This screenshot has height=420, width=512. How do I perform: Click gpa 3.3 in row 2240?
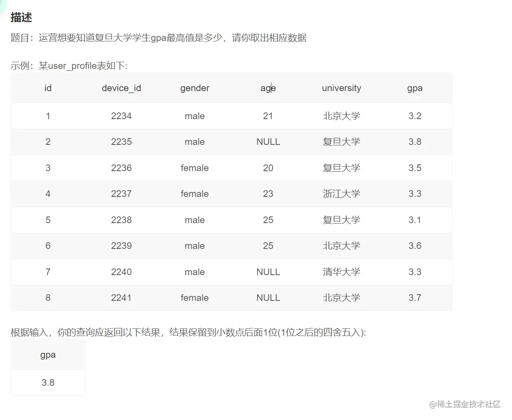415,272
